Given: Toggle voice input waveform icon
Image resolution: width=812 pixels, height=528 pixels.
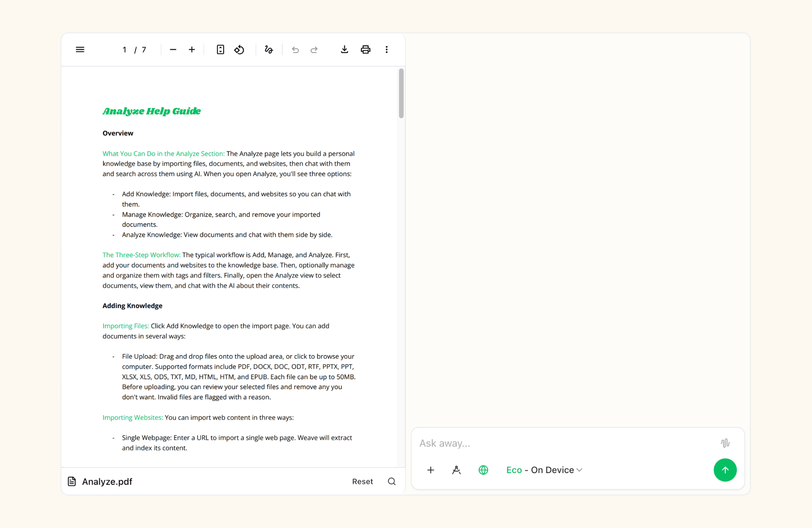Looking at the screenshot, I should (725, 443).
